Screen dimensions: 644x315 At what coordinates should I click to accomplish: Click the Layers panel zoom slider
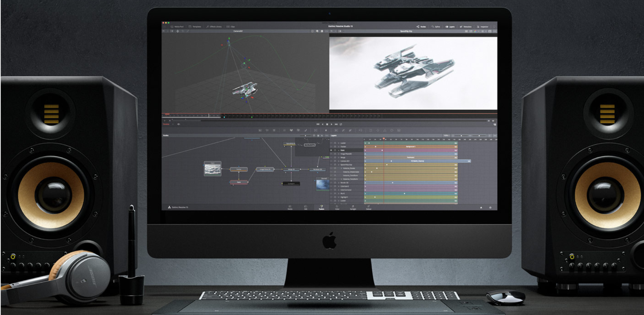[x=461, y=136]
